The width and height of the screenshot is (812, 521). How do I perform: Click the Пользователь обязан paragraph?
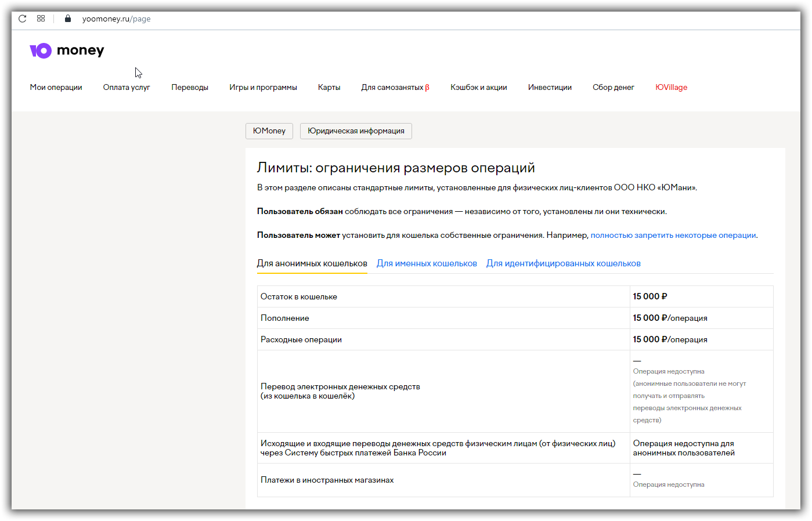[462, 212]
